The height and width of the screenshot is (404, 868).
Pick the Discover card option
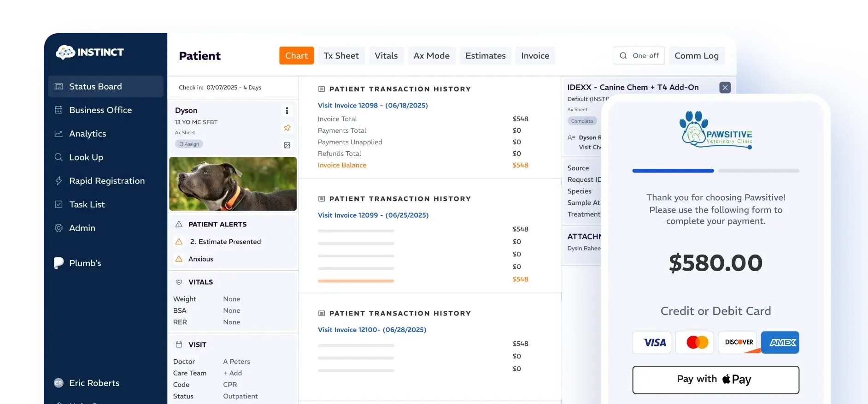737,343
